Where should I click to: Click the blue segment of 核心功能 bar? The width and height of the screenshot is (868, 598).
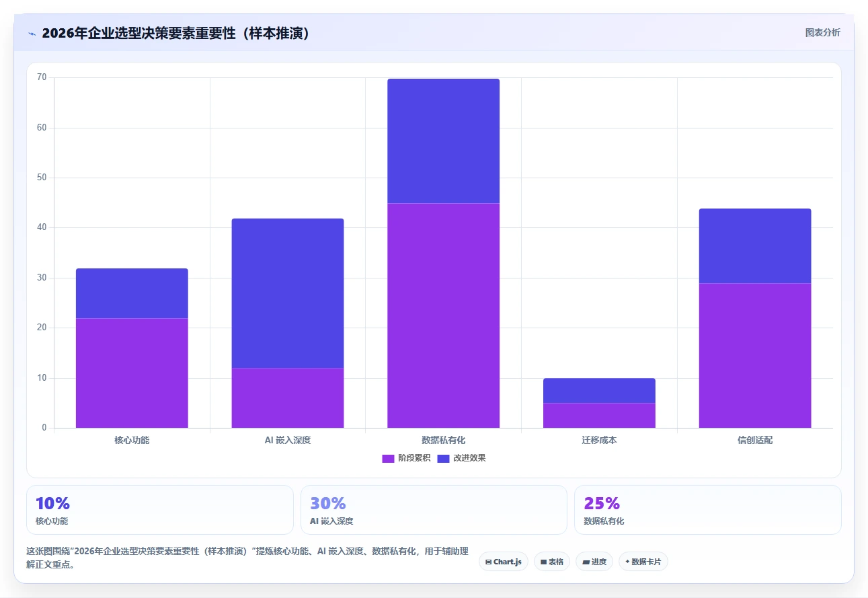tap(132, 293)
